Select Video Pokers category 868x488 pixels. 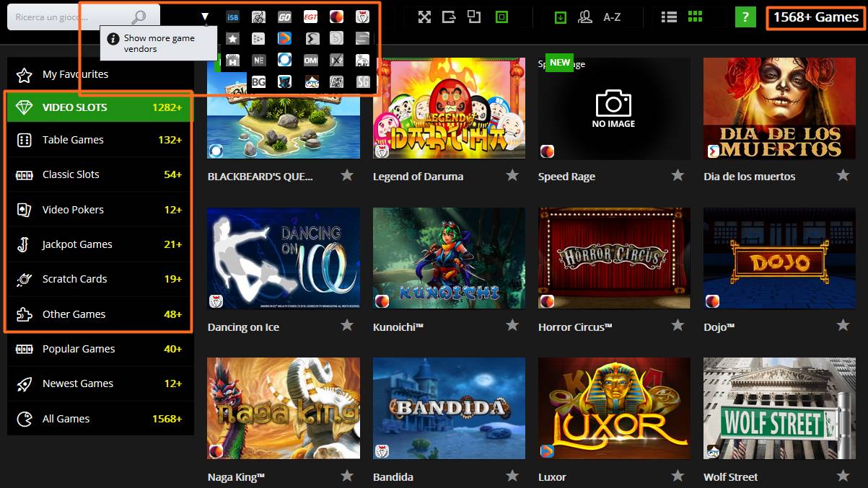click(x=100, y=210)
